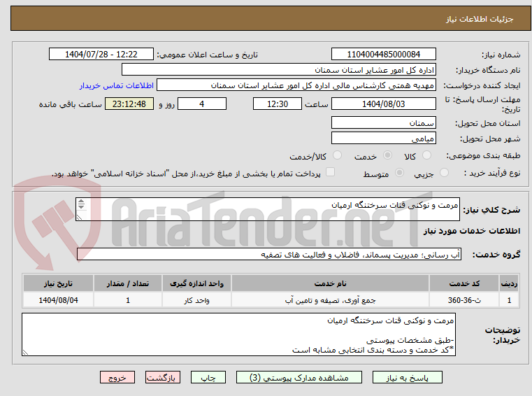Viewport: 532px width, 396px height.
Task: Select the 'جزیی' purchase type radio
Action: 444,173
